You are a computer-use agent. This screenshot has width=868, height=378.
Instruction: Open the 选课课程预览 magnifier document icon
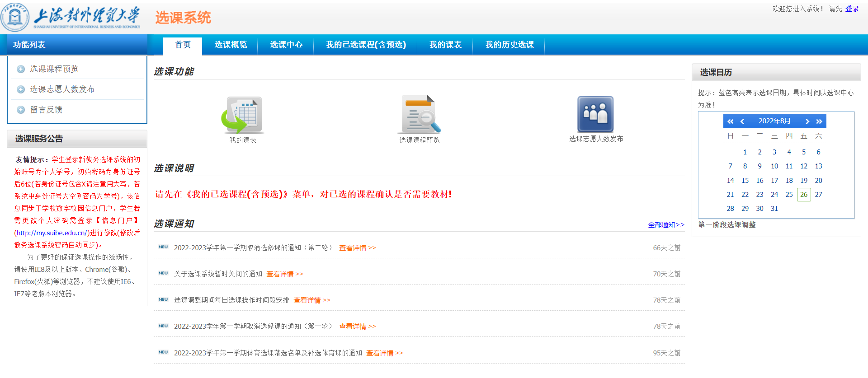pyautogui.click(x=420, y=115)
